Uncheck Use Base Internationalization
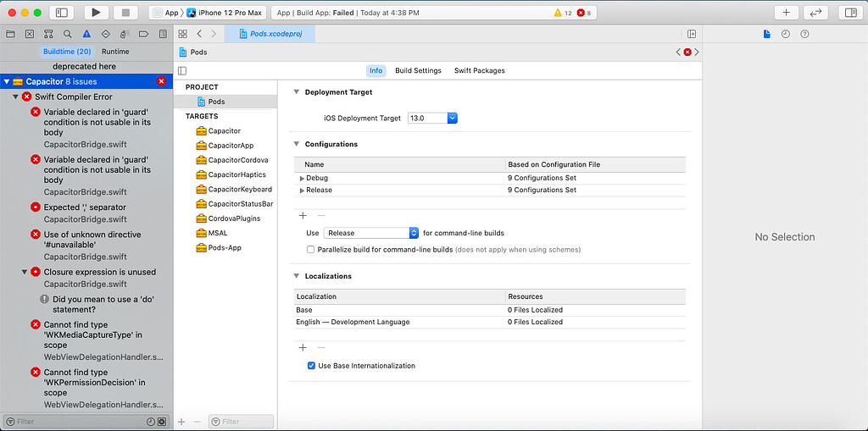The image size is (868, 431). (x=311, y=366)
